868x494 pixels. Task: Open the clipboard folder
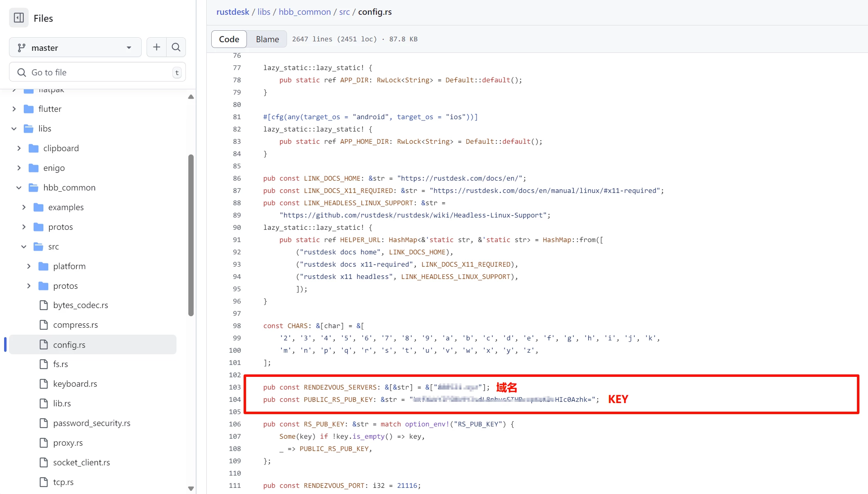(x=61, y=148)
